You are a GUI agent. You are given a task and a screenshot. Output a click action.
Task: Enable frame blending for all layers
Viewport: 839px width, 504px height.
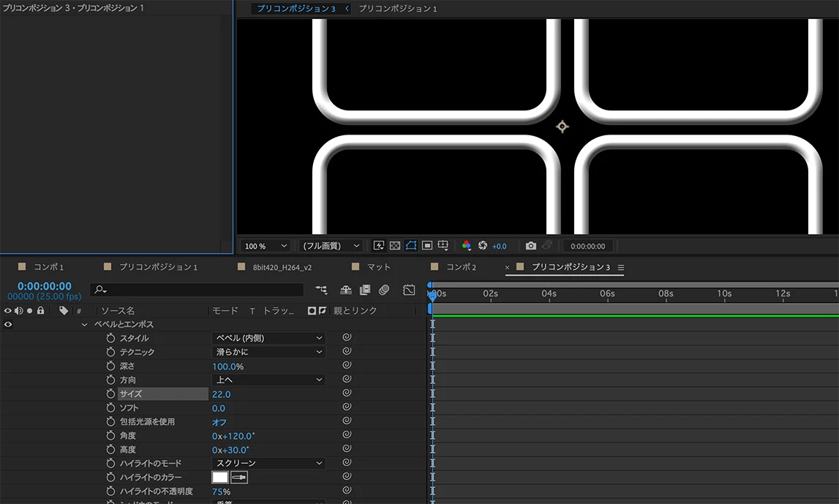click(365, 290)
